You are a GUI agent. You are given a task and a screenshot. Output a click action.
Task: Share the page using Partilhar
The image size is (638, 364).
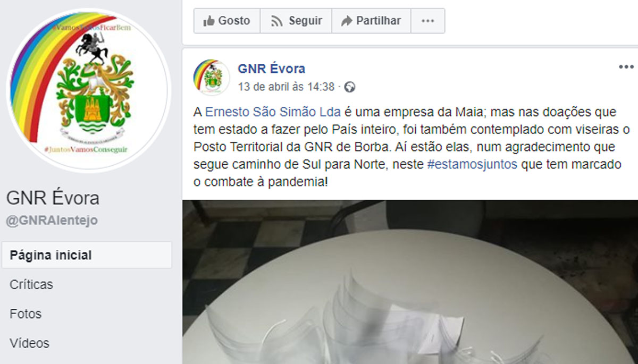(x=371, y=21)
